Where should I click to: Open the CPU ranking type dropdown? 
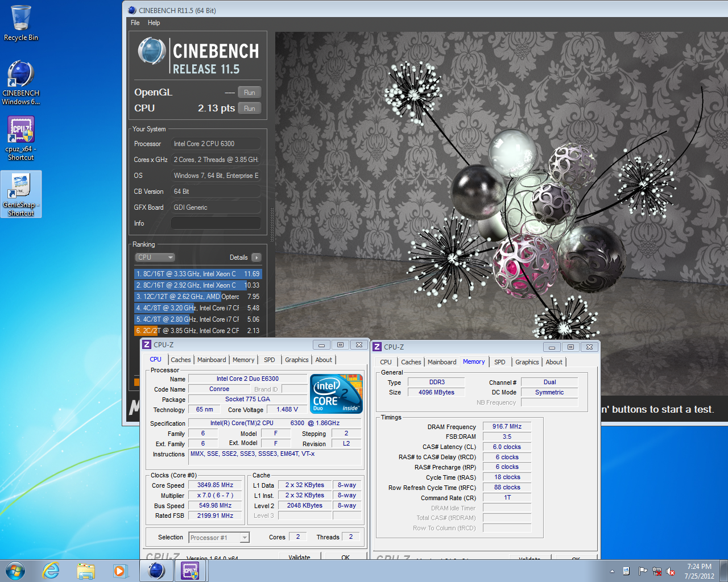click(155, 257)
